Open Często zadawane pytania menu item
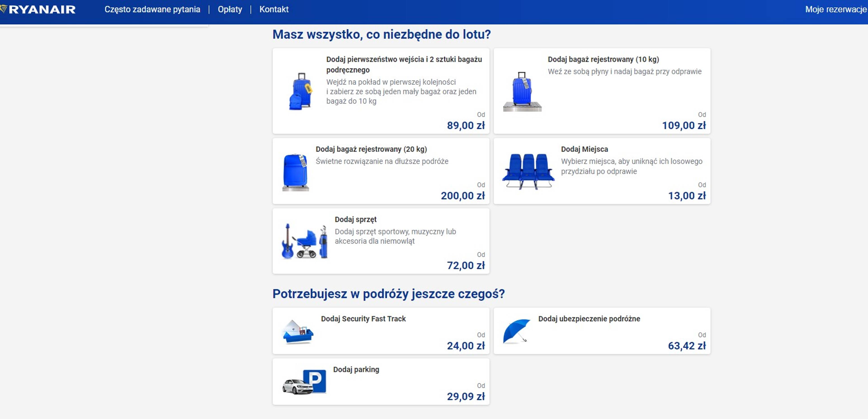The height and width of the screenshot is (419, 868). 152,9
